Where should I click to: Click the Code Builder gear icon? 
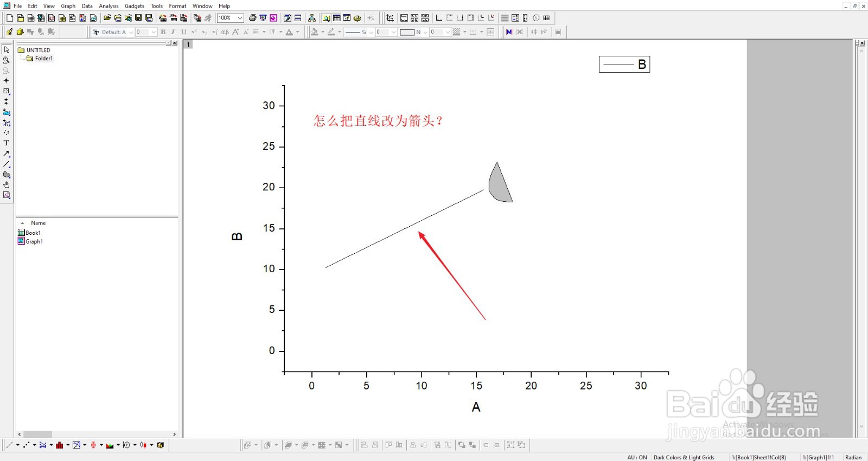click(x=358, y=18)
